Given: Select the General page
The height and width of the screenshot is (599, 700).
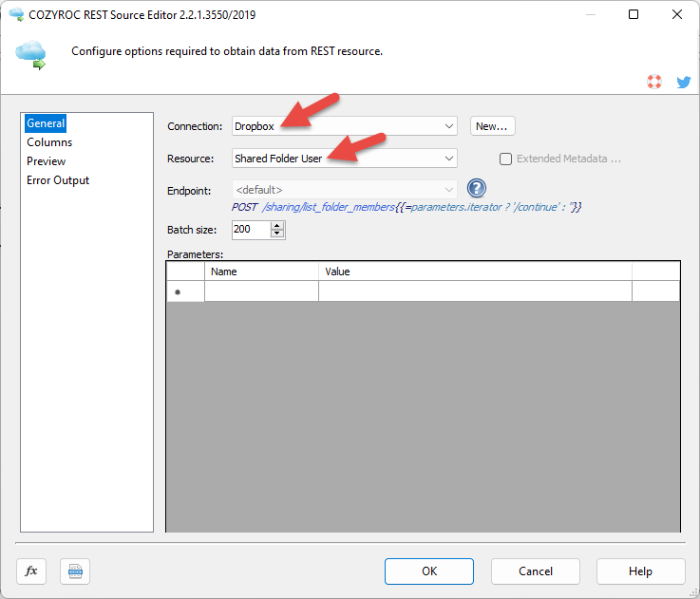Looking at the screenshot, I should [46, 123].
